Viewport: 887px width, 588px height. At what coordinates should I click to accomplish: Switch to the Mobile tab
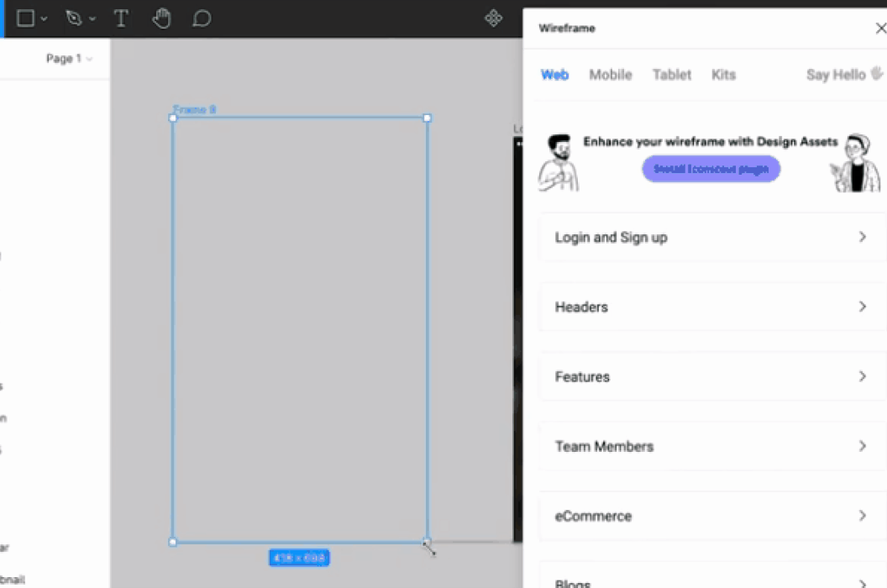[x=611, y=75]
